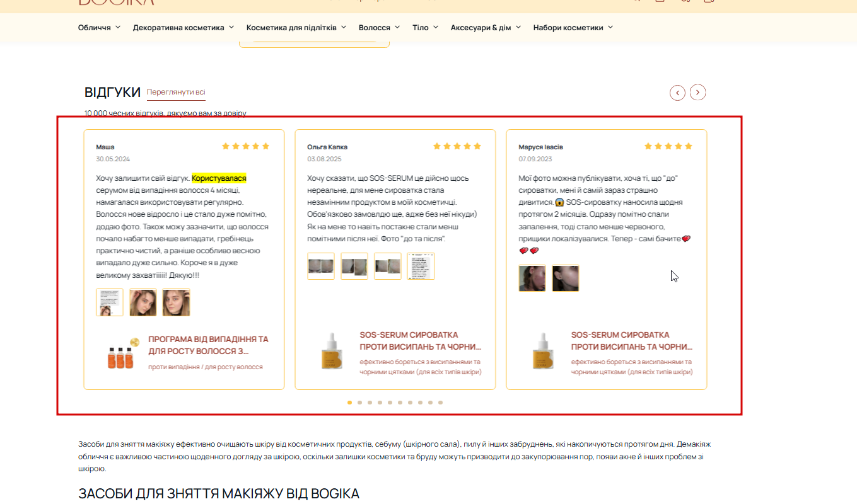Open the SOS-SERUM product link in Ольга Капка's card
The height and width of the screenshot is (504, 857).
421,341
